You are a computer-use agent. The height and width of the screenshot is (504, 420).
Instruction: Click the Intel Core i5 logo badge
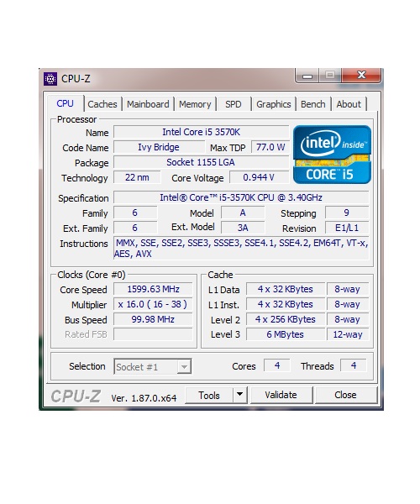coord(332,155)
